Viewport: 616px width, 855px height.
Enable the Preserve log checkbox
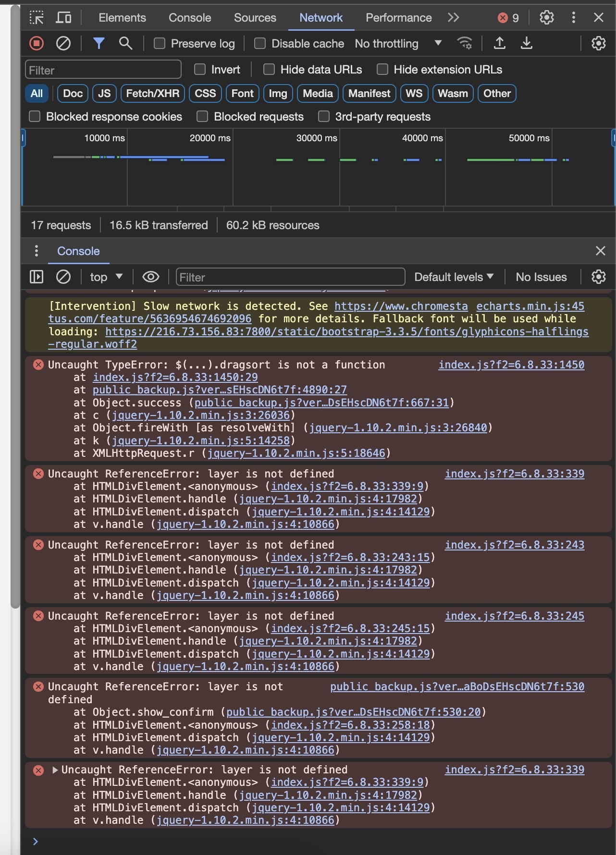[x=160, y=44]
